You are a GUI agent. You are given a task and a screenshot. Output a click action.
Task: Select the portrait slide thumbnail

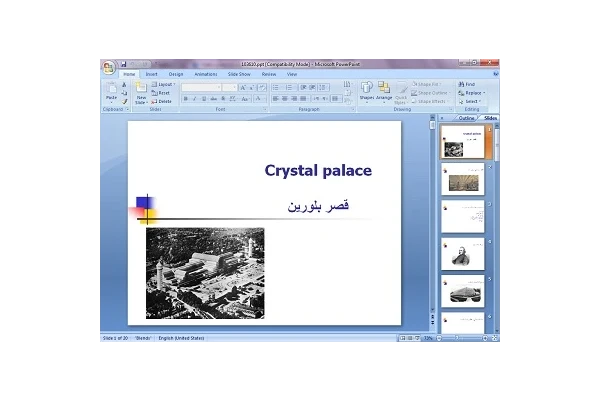click(462, 253)
